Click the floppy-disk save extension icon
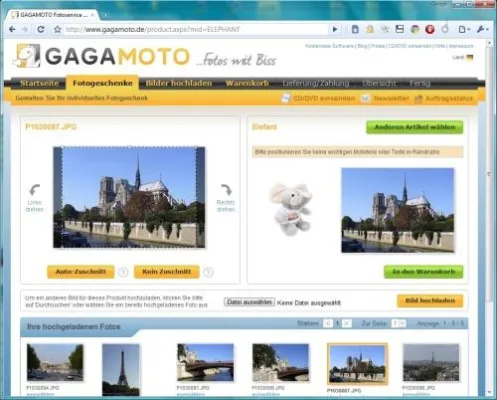 pyautogui.click(x=400, y=29)
